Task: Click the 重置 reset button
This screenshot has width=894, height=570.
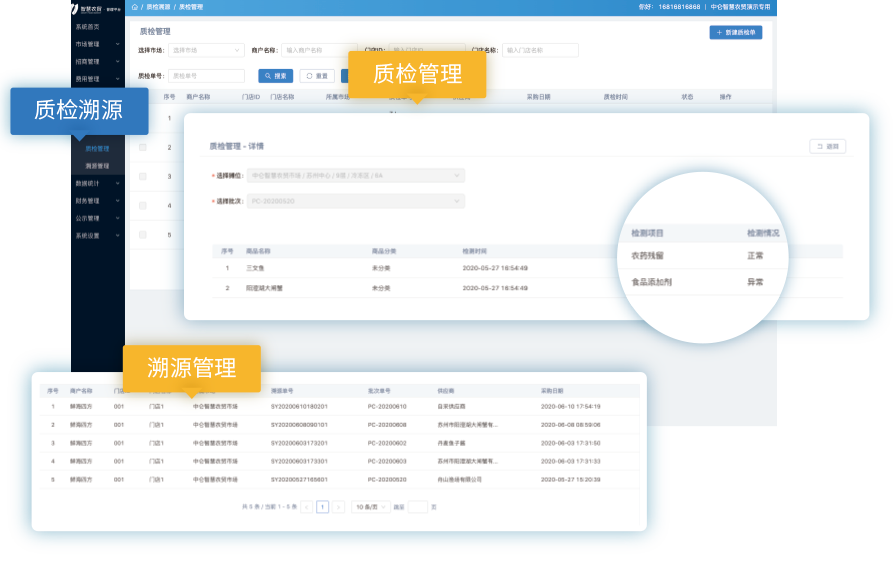Action: 317,75
